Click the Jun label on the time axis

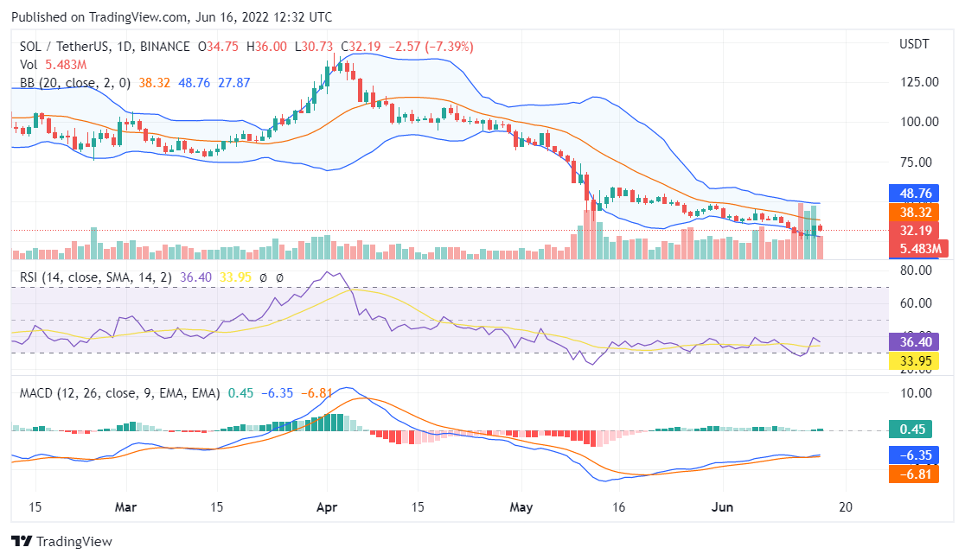pos(723,508)
